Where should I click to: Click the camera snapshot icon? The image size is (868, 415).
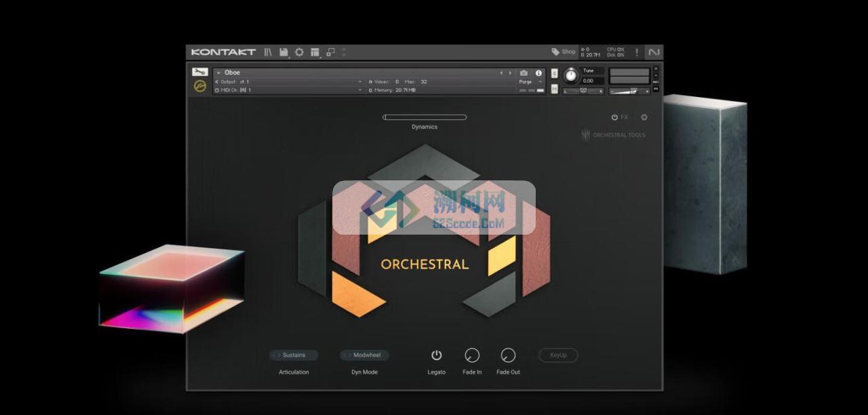click(x=524, y=73)
